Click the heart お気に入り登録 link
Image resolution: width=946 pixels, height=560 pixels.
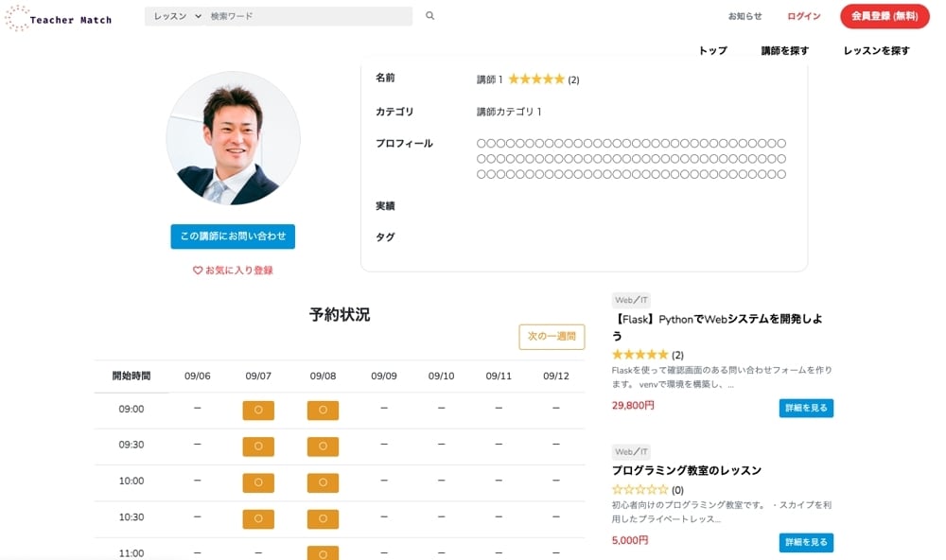click(233, 271)
